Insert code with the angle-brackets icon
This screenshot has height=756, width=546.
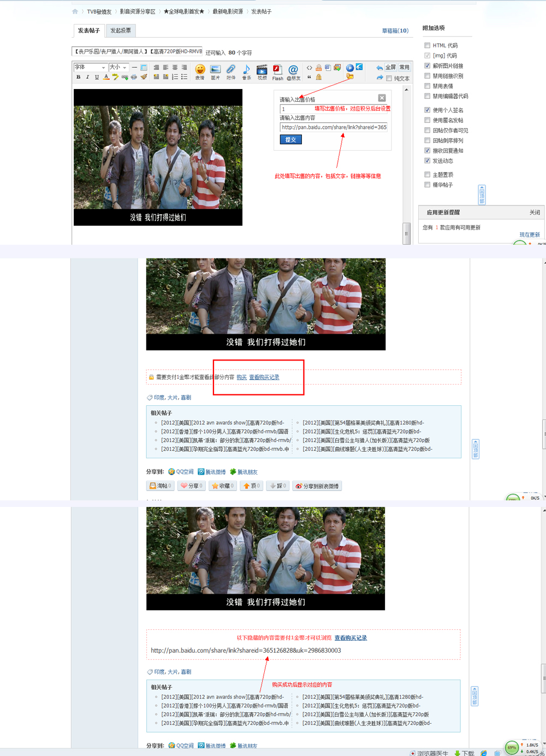310,68
